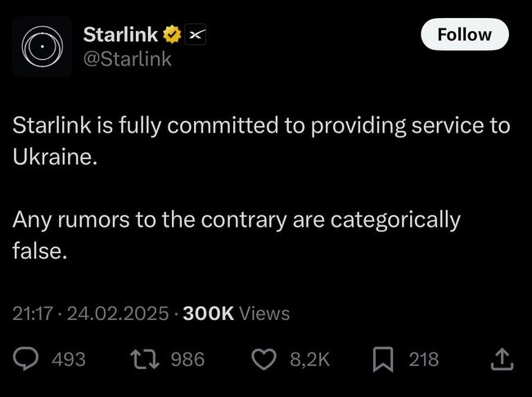Repost the tweet using retweet icon

(x=144, y=359)
